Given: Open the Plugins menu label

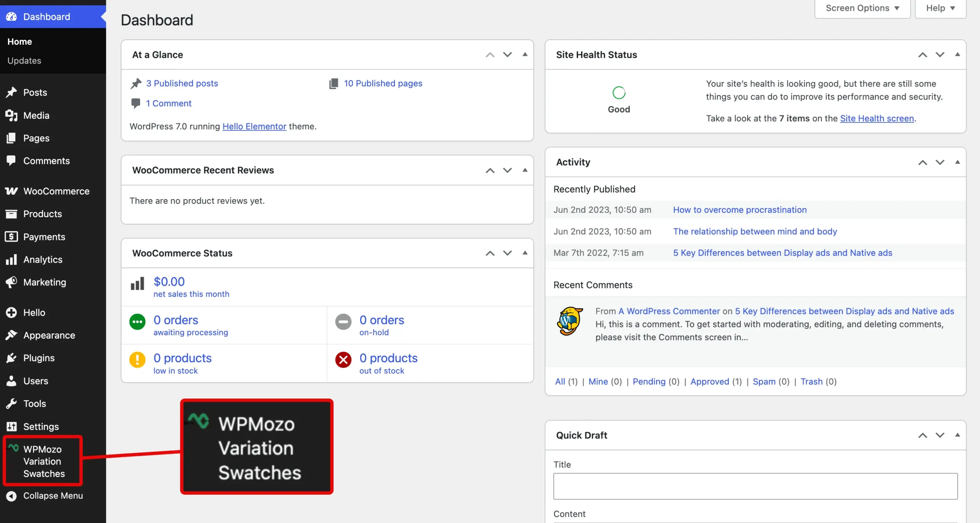Looking at the screenshot, I should pyautogui.click(x=39, y=358).
